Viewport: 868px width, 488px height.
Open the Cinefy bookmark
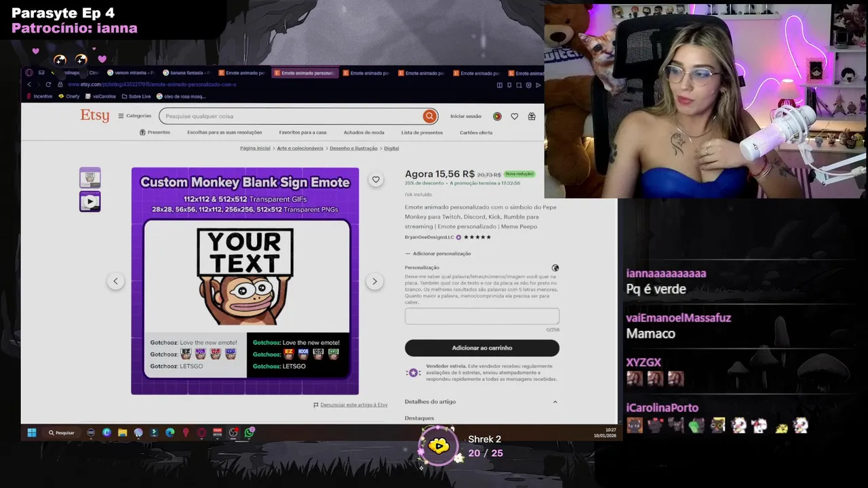click(69, 96)
